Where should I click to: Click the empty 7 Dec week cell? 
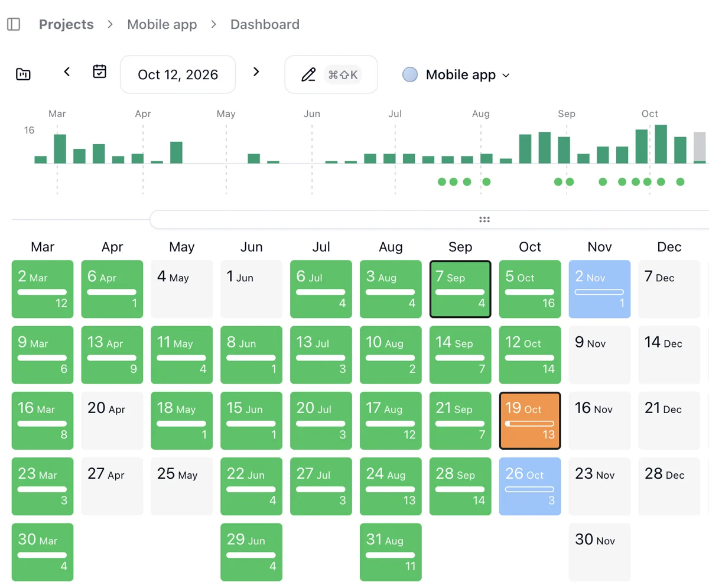coord(669,289)
